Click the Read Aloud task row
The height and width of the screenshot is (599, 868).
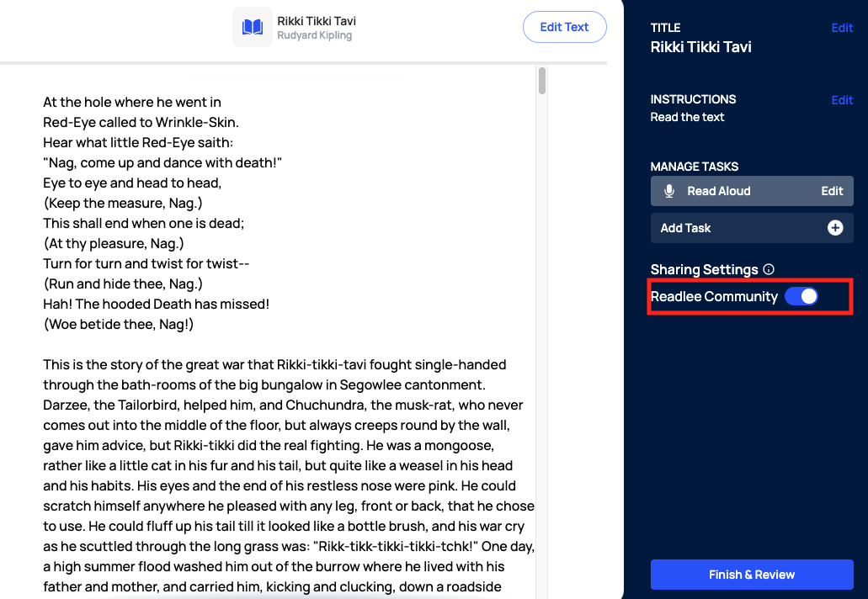click(x=752, y=191)
